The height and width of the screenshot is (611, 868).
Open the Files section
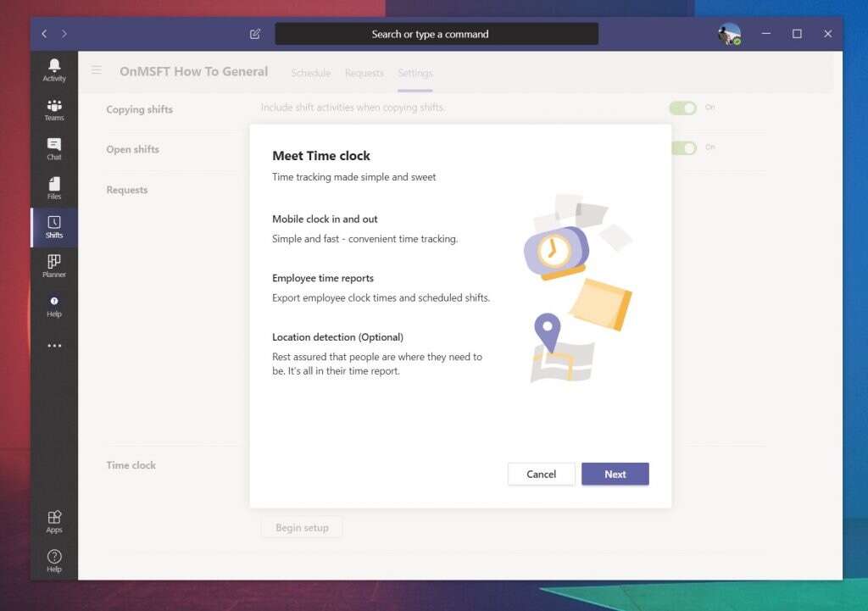(53, 188)
